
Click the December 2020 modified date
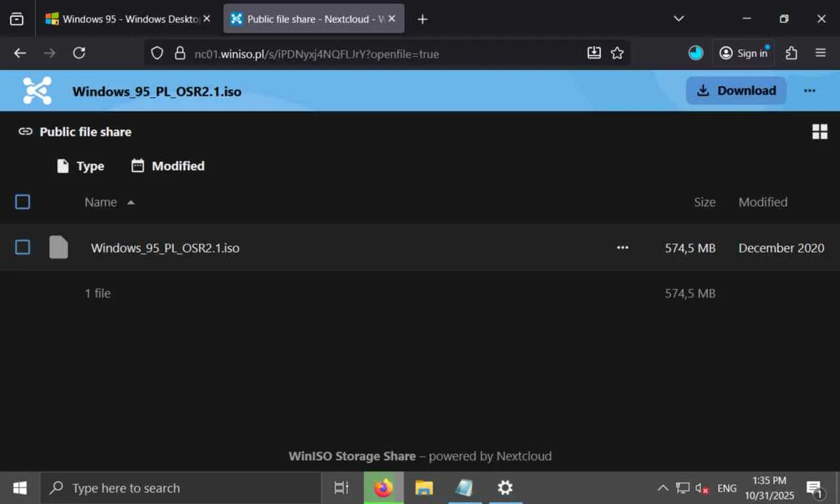[x=782, y=248]
